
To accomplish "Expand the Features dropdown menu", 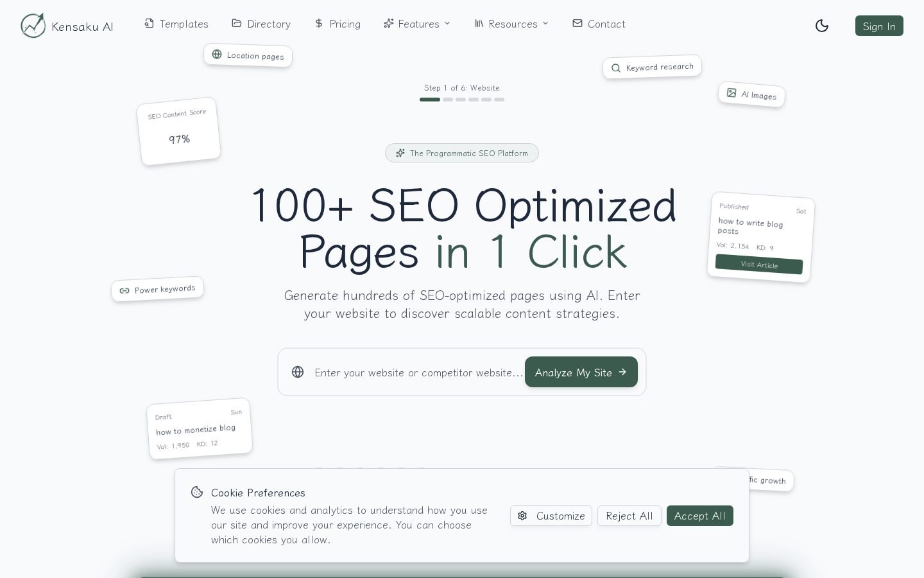I will 417,24.
